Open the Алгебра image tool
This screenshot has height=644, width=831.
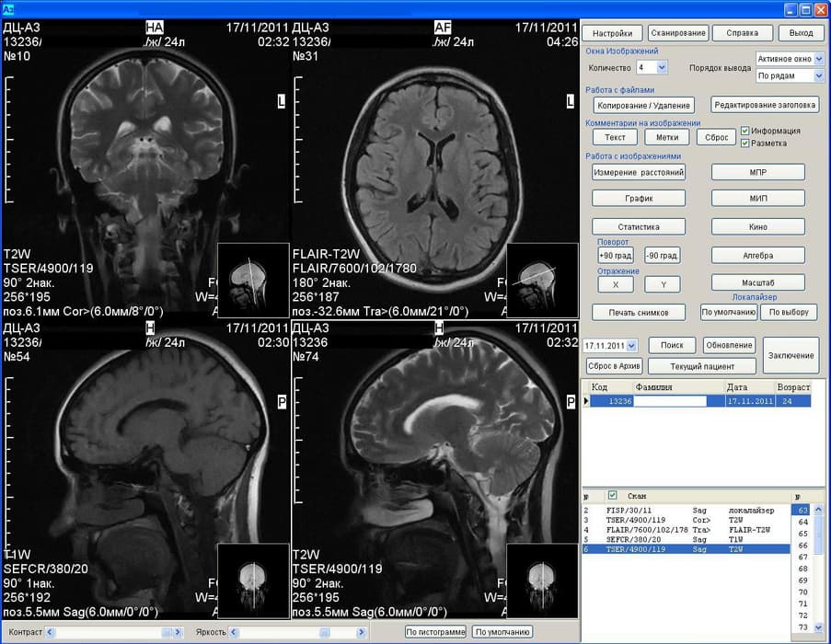click(x=757, y=255)
